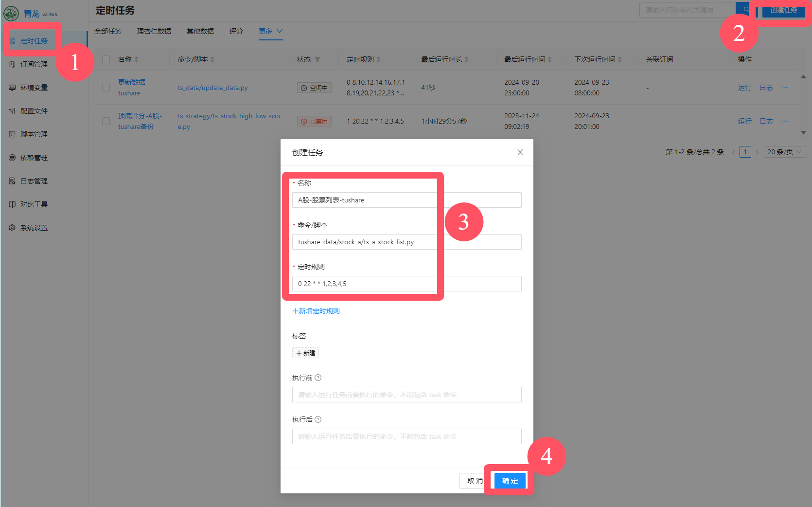This screenshot has height=507, width=812.
Task: Open the 状态 column filter
Action: point(318,59)
